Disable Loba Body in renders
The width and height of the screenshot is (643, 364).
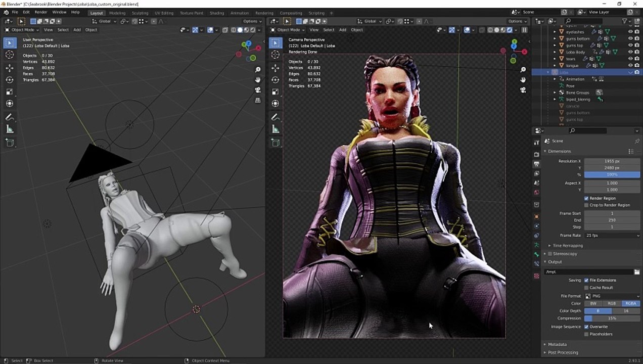pos(636,52)
